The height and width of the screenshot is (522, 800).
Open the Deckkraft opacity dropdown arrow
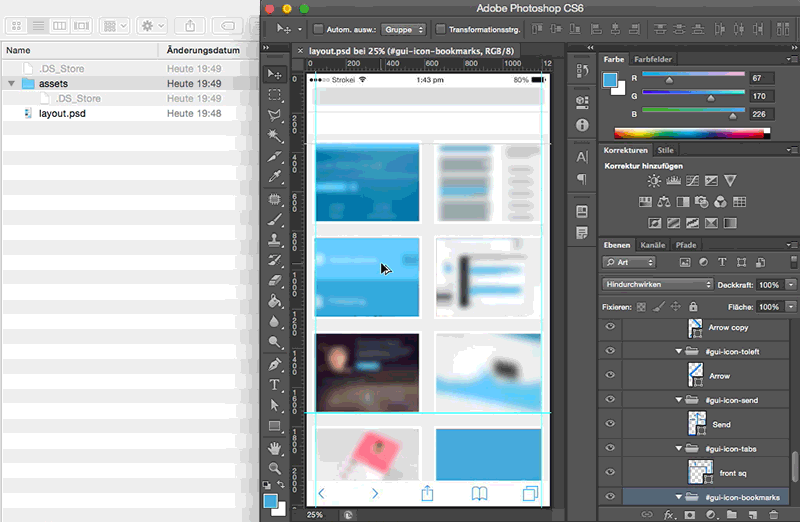pos(791,285)
